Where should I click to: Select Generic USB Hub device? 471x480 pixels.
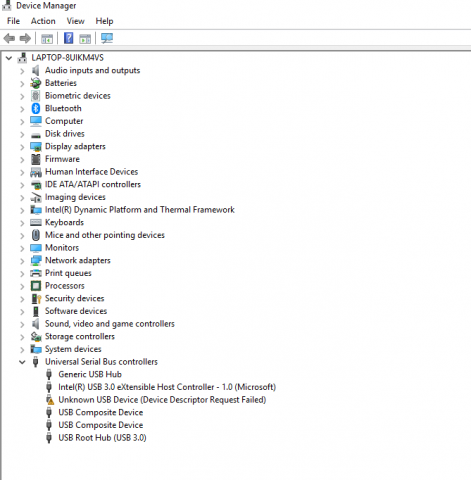pos(90,374)
